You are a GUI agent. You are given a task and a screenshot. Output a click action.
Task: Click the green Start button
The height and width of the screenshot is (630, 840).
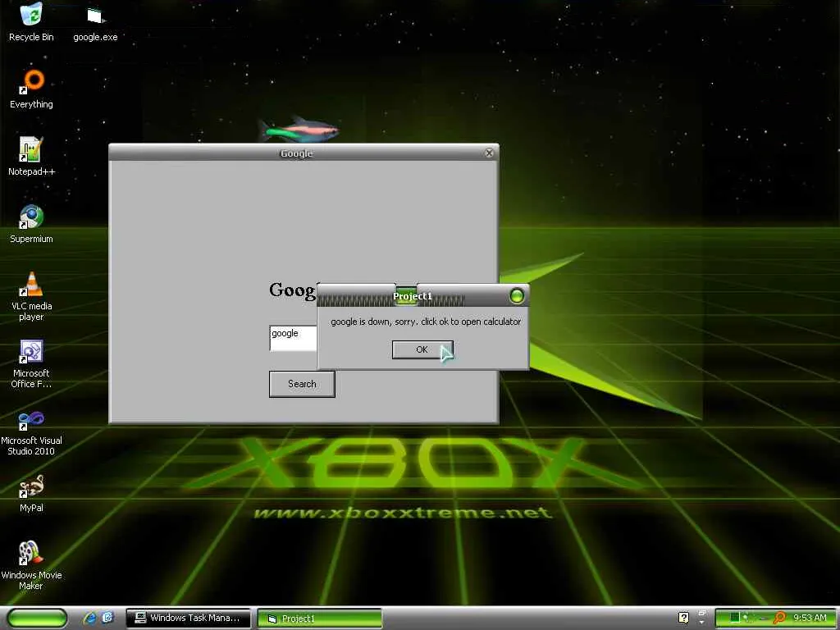37,619
